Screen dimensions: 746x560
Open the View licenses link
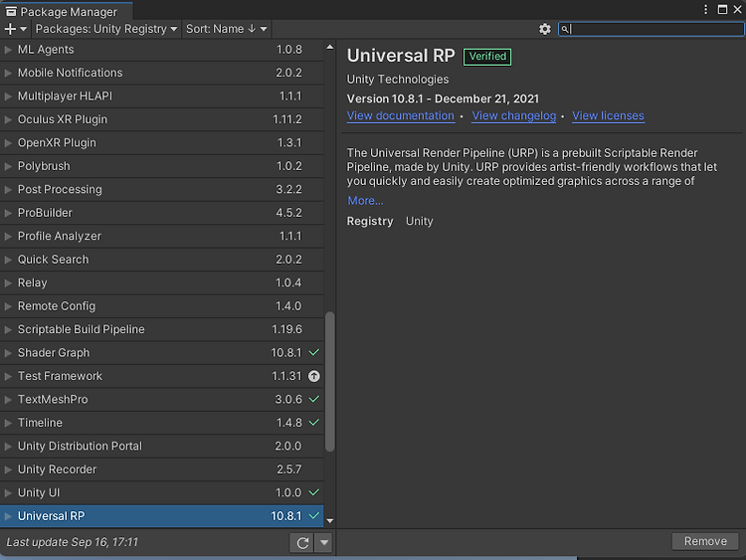tap(608, 115)
